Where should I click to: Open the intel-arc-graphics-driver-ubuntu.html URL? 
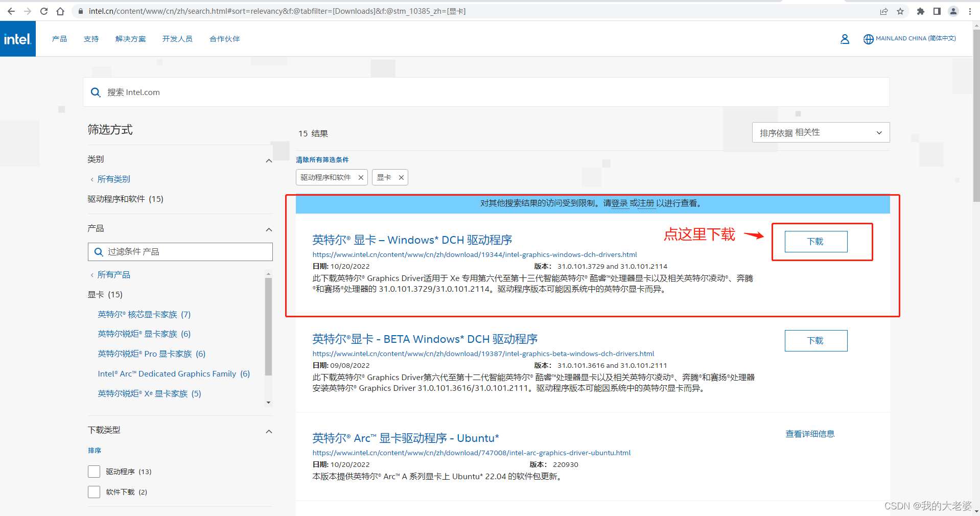point(472,453)
